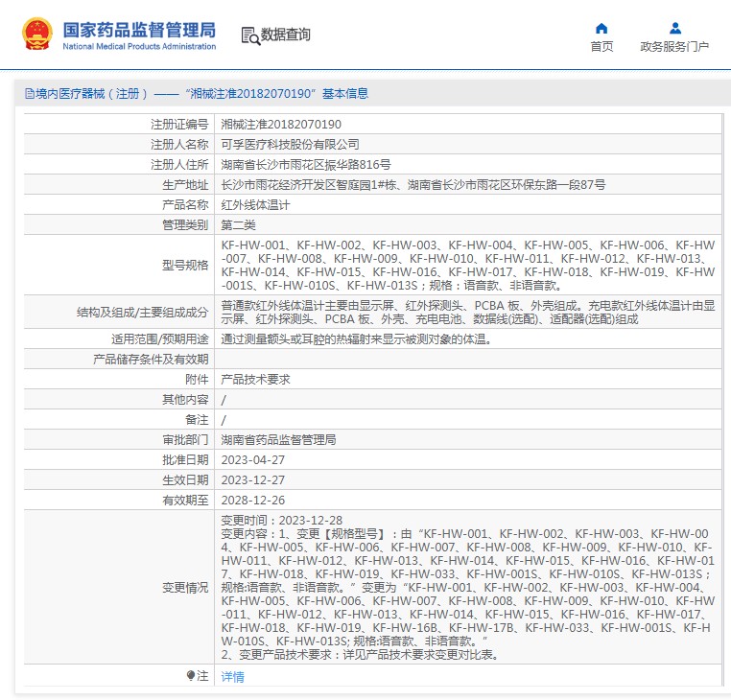Click 国家药品监督管理局 title
The height and width of the screenshot is (700, 731).
pyautogui.click(x=139, y=30)
